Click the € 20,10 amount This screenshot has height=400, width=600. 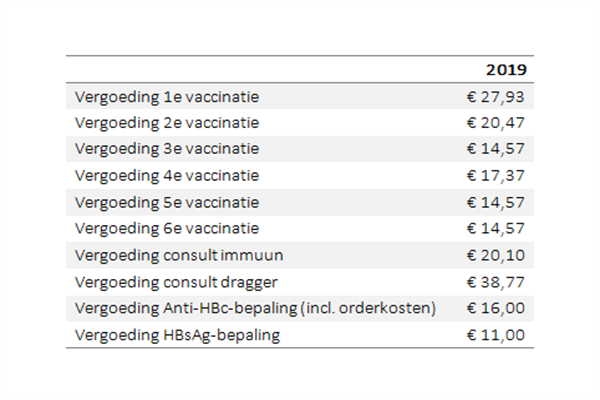[x=497, y=255]
